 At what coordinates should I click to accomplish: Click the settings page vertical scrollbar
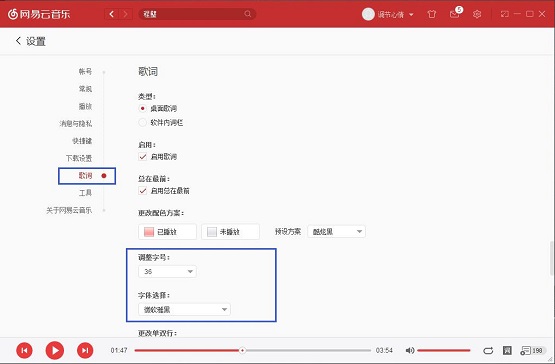552,258
